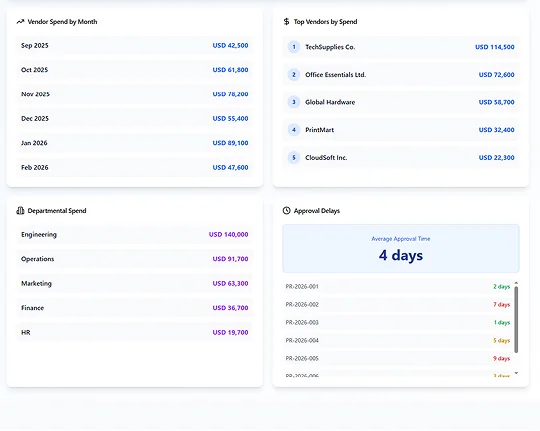Select request PR-2026-002
Viewport: 540px width, 431px height.
pos(302,305)
